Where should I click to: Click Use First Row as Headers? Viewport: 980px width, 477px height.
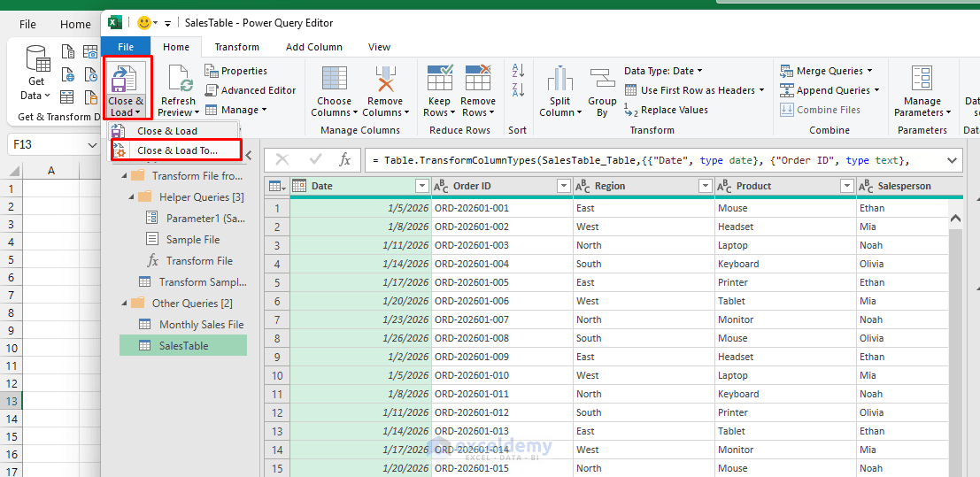pos(694,90)
